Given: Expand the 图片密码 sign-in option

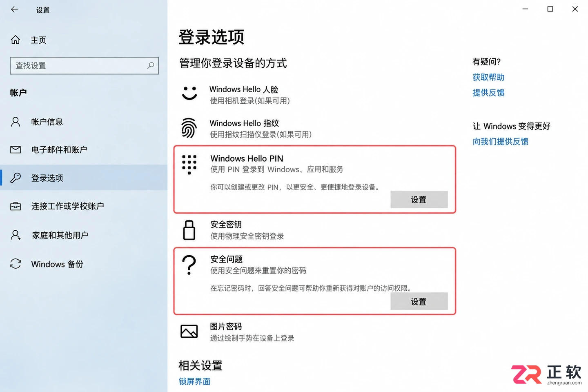Looking at the screenshot, I should pos(226,327).
